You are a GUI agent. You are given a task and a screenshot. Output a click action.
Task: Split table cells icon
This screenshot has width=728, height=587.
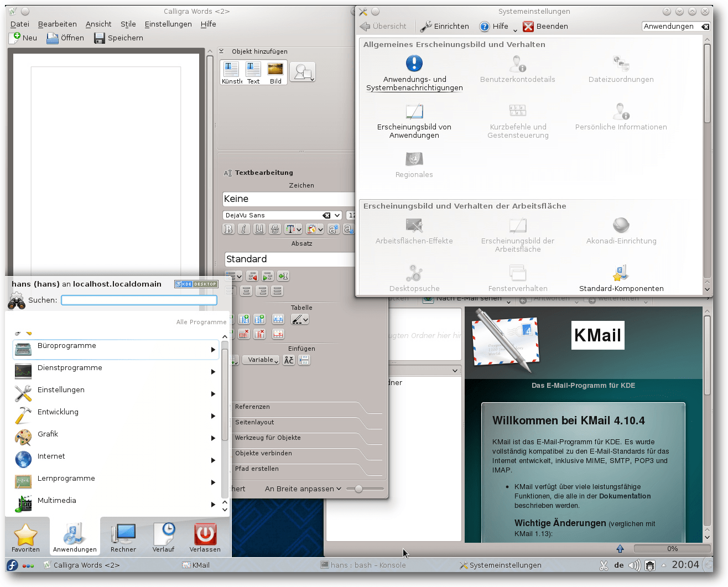(x=278, y=334)
